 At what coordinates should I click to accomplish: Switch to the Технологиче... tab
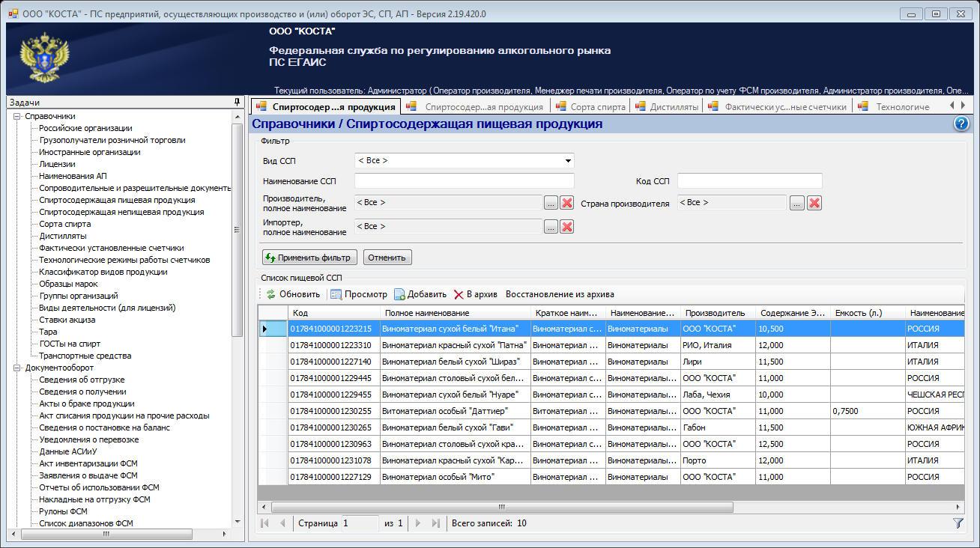pyautogui.click(x=895, y=107)
